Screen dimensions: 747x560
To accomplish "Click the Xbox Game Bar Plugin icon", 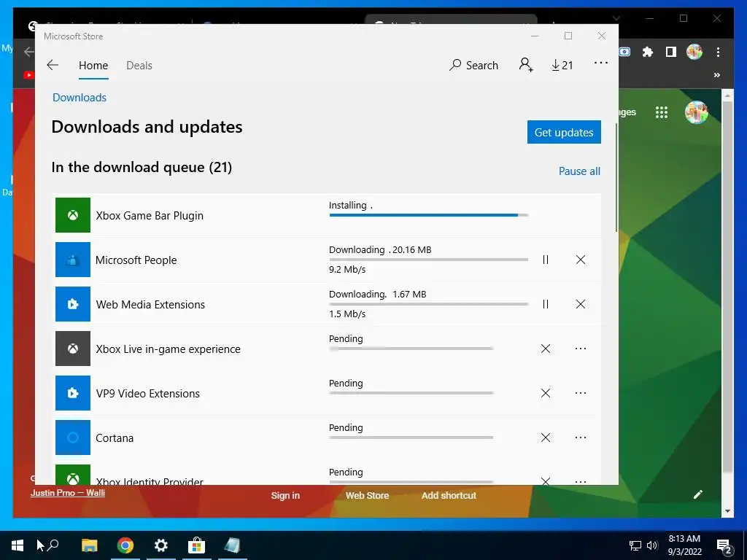I will coord(73,215).
